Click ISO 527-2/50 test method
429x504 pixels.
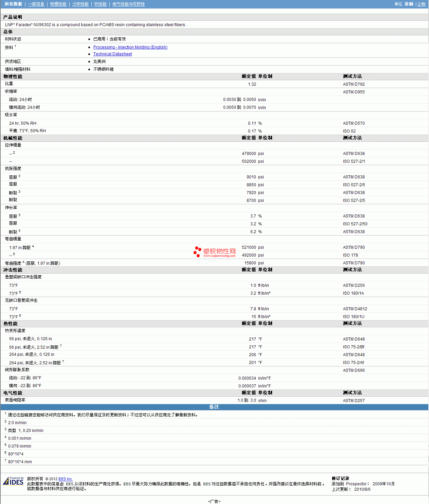pyautogui.click(x=355, y=224)
